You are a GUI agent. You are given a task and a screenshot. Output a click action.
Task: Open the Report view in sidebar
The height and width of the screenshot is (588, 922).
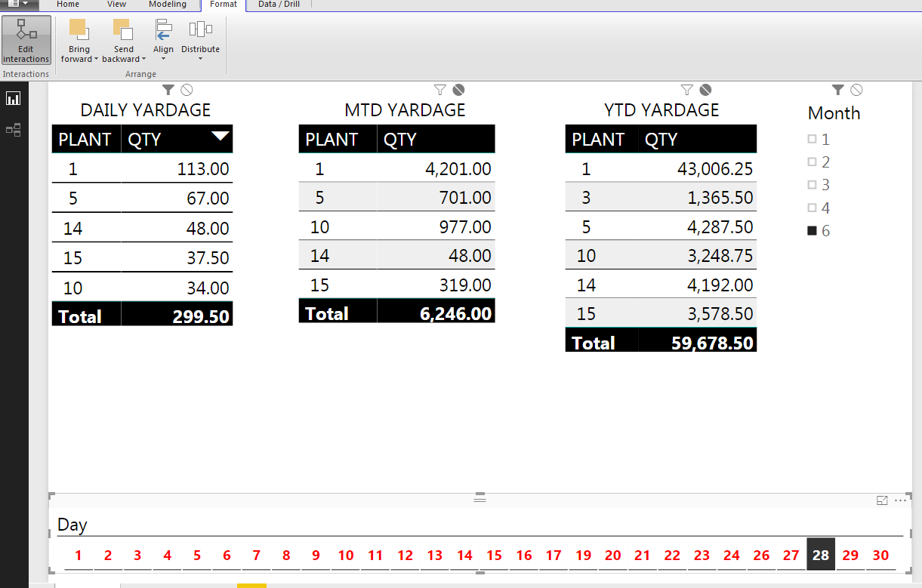click(14, 98)
